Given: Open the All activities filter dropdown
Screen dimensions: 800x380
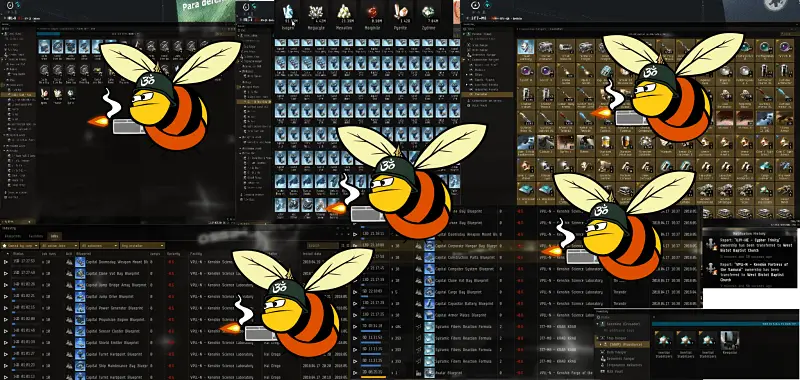Looking at the screenshot, I should pos(99,246).
